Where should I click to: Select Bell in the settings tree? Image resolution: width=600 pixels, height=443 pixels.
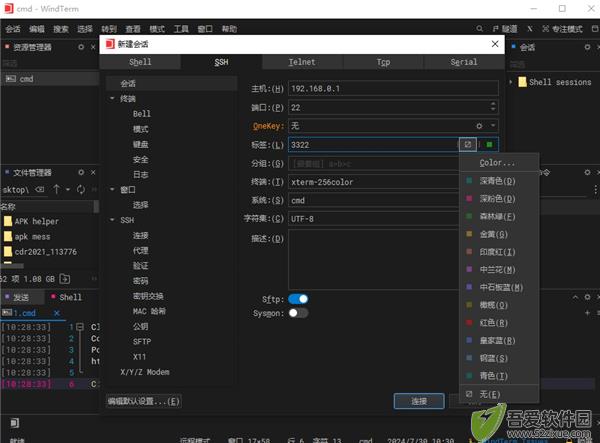click(142, 114)
